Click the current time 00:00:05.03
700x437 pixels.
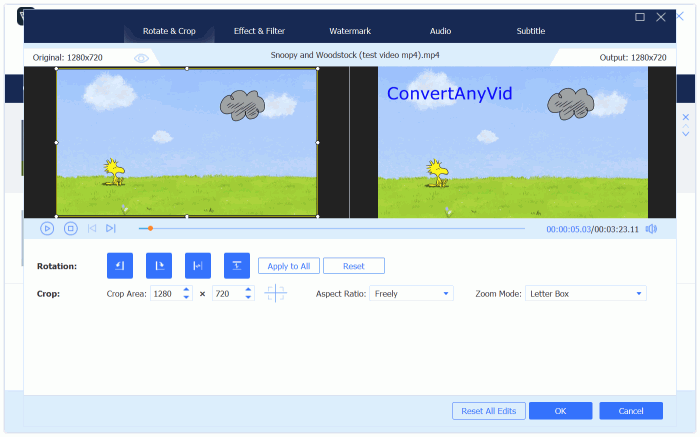coord(569,229)
